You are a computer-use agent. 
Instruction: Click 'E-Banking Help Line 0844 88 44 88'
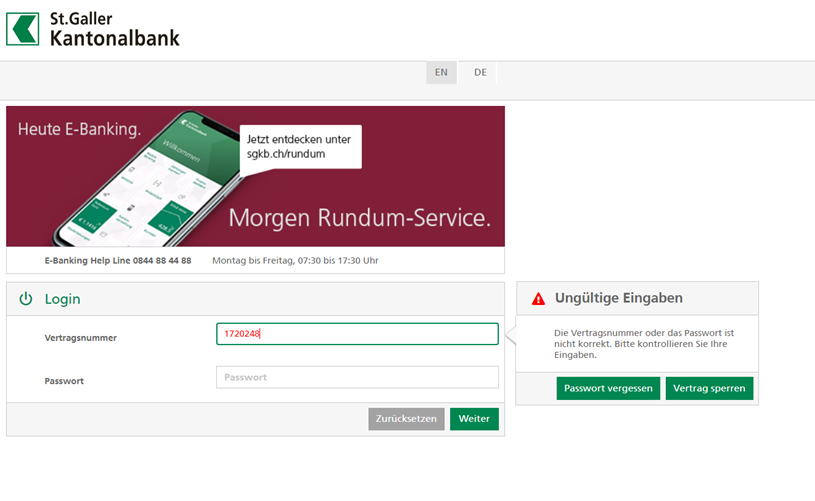point(118,260)
